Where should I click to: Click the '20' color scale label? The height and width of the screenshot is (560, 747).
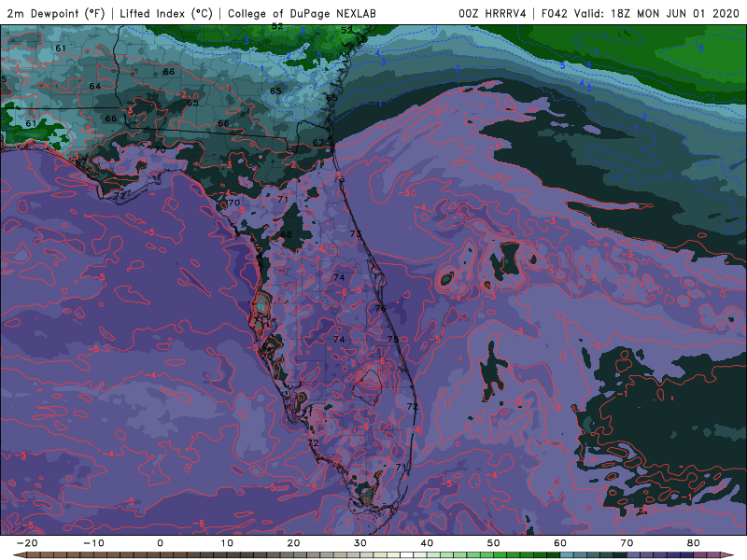pyautogui.click(x=293, y=543)
